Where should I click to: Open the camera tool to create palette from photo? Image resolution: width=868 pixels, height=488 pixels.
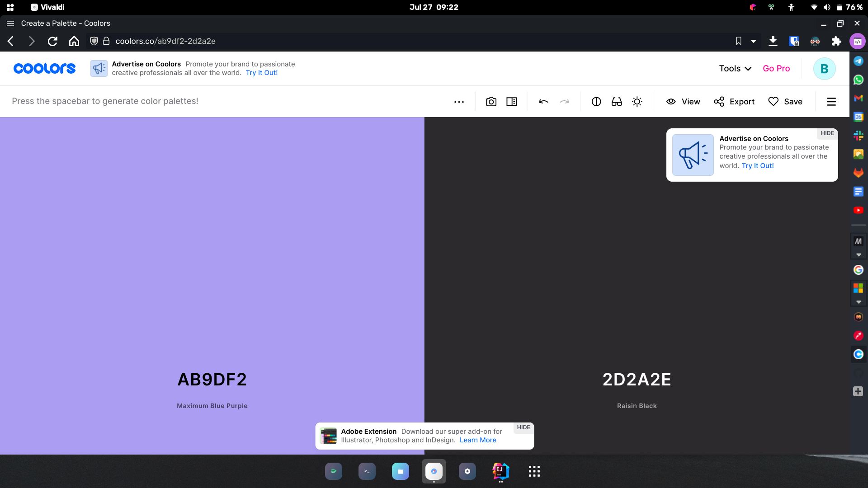pos(491,101)
